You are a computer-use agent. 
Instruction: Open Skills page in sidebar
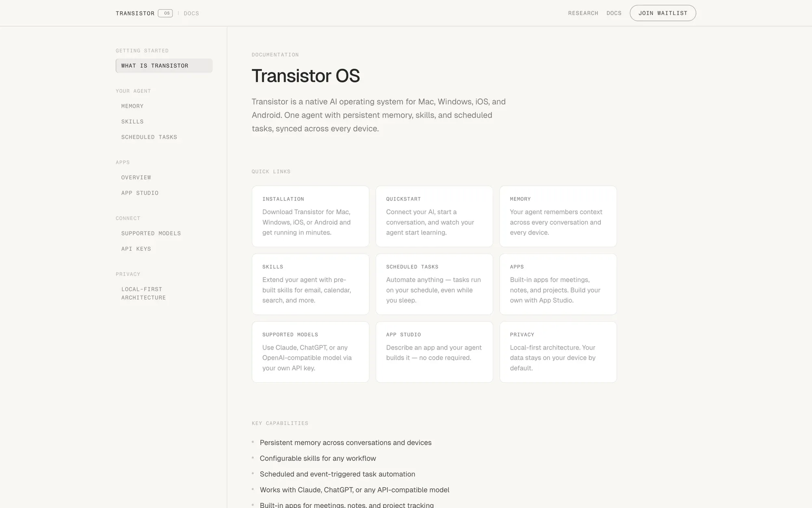(x=132, y=122)
